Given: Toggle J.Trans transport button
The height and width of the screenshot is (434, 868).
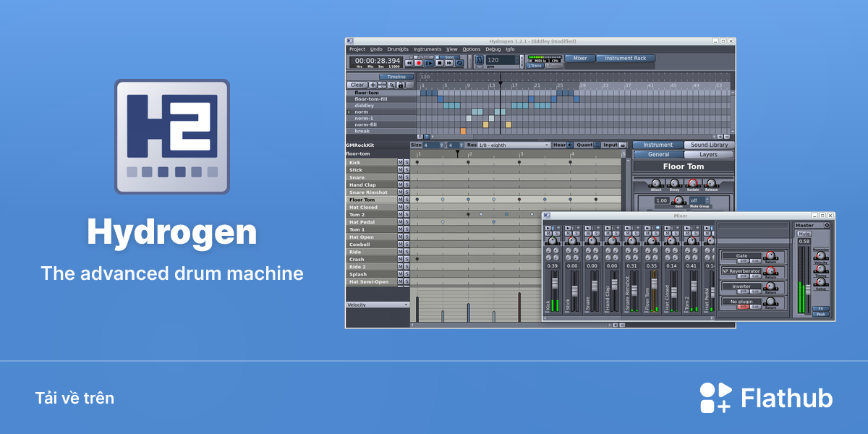Looking at the screenshot, I should [x=535, y=66].
